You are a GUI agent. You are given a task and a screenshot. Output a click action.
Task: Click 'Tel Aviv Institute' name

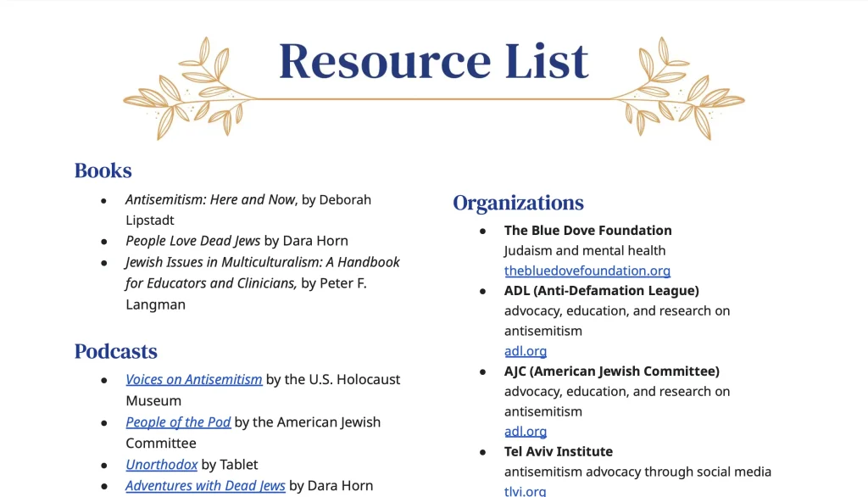[558, 451]
